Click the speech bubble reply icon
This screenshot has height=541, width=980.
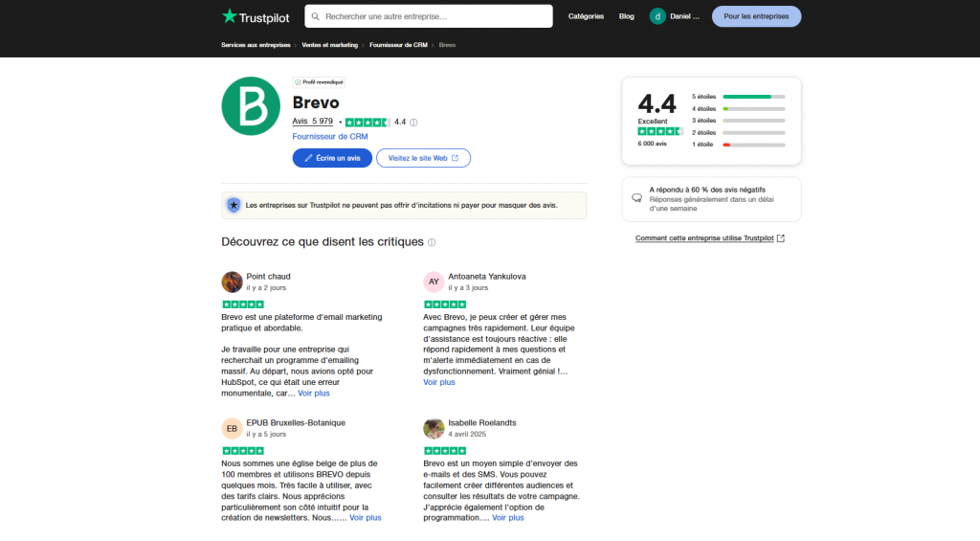point(636,198)
